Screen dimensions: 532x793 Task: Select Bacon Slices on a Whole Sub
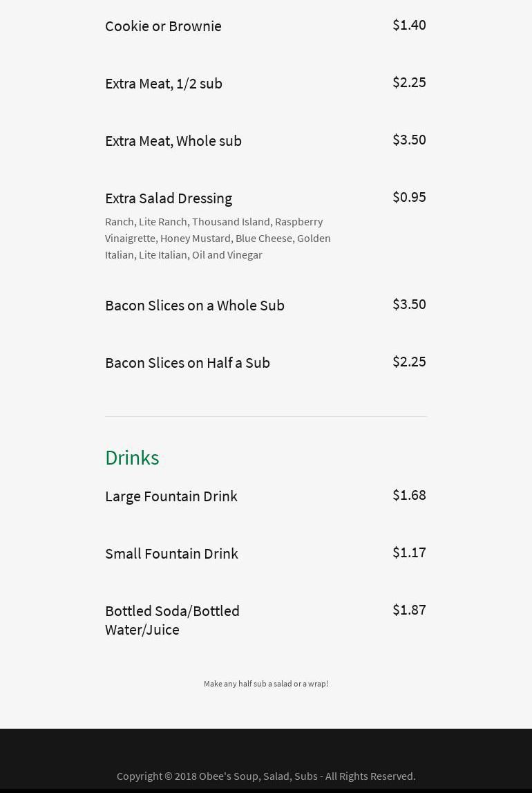195,305
